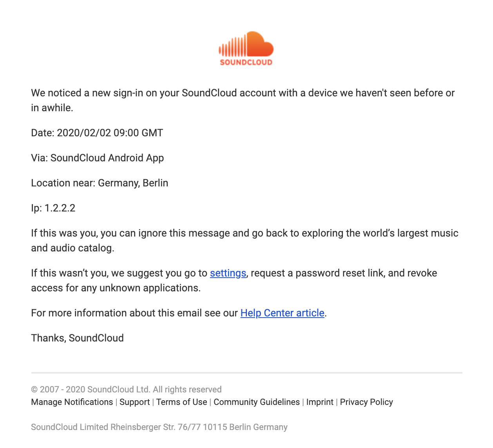Open the Terms of Use link
493x448 pixels.
[x=182, y=402]
